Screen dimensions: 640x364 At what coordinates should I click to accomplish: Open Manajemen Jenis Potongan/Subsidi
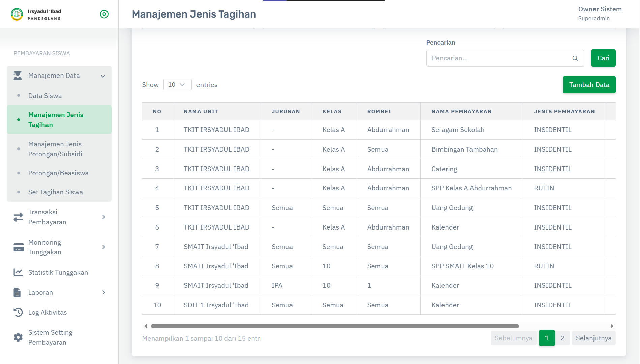point(59,149)
